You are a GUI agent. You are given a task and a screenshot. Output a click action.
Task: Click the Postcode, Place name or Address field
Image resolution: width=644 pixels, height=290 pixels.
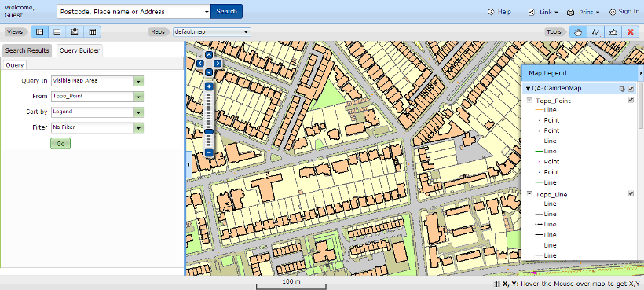130,12
